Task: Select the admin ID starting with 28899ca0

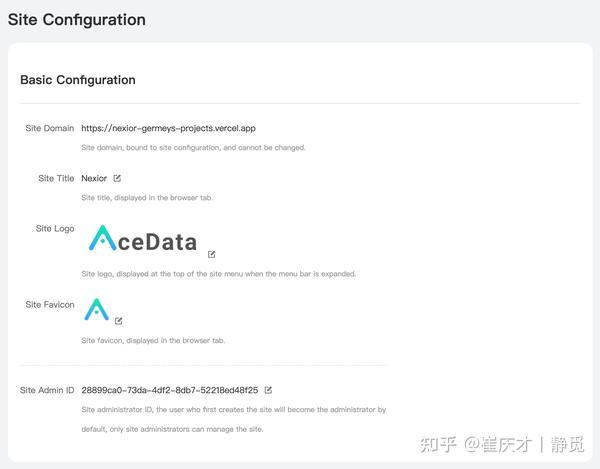Action: (x=170, y=390)
